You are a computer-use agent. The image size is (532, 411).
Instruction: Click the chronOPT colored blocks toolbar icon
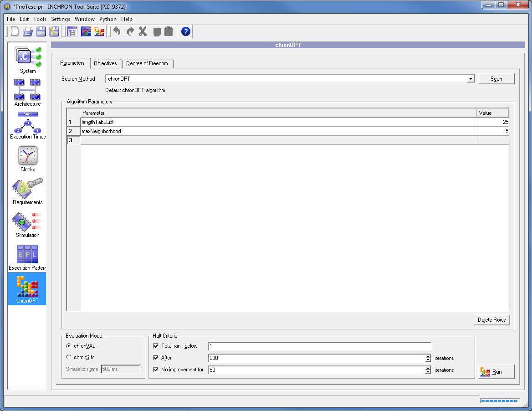point(99,31)
